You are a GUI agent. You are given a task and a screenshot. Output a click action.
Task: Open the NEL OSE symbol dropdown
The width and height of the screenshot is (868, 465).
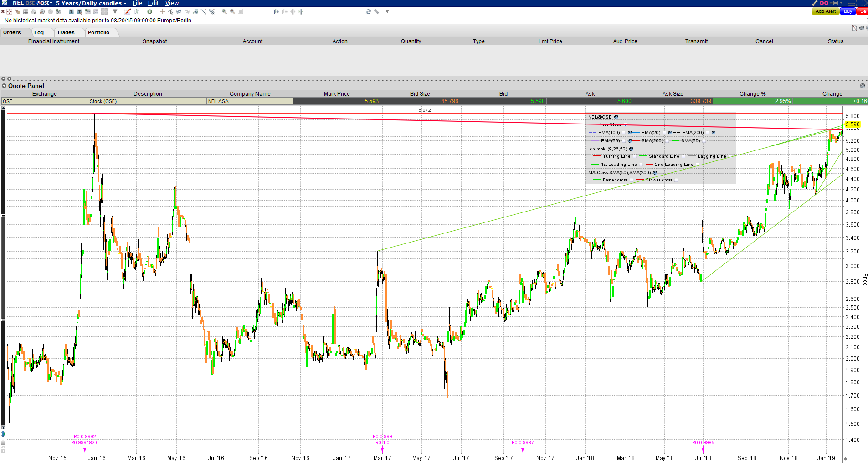pos(32,3)
